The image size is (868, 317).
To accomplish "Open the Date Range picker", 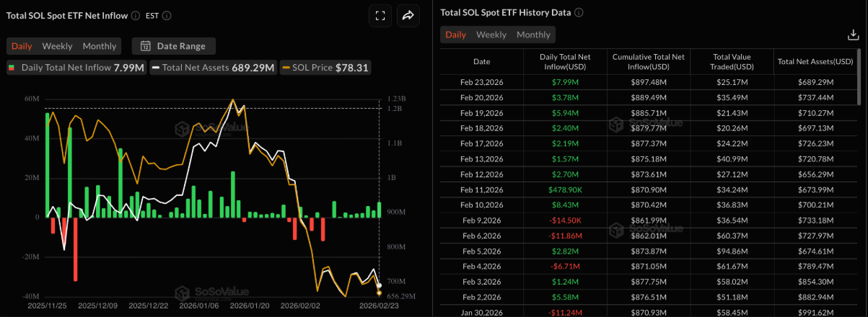I will pos(173,46).
